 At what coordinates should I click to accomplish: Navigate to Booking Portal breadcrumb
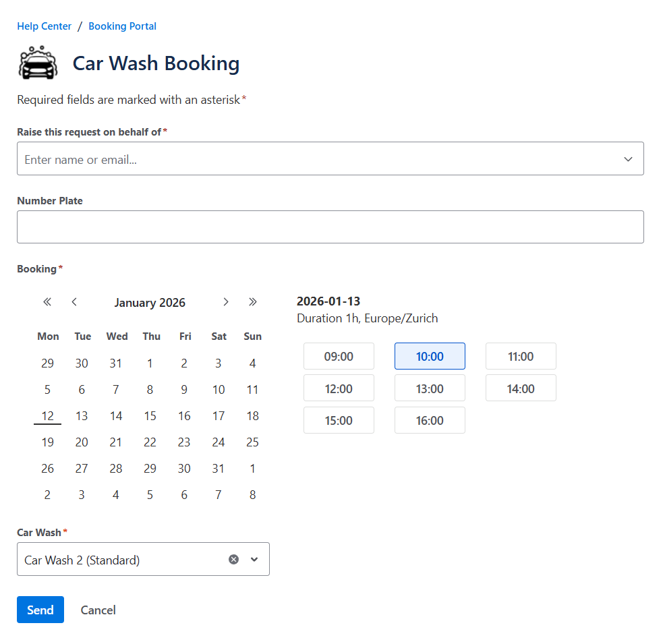[x=122, y=26]
